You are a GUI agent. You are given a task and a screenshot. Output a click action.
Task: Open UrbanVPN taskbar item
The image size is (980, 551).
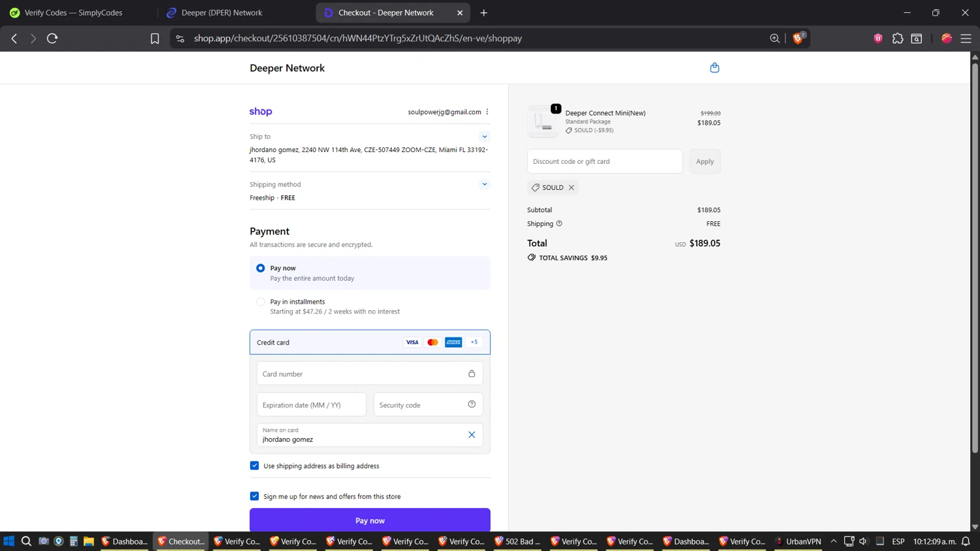point(798,541)
